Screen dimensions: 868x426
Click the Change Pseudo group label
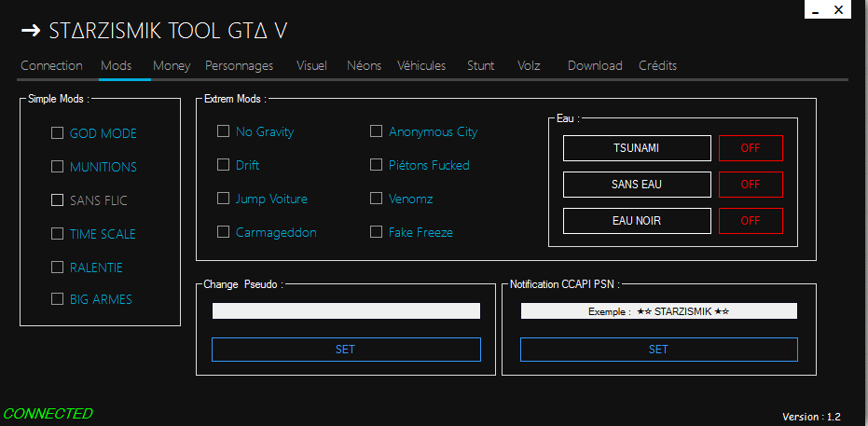click(243, 284)
